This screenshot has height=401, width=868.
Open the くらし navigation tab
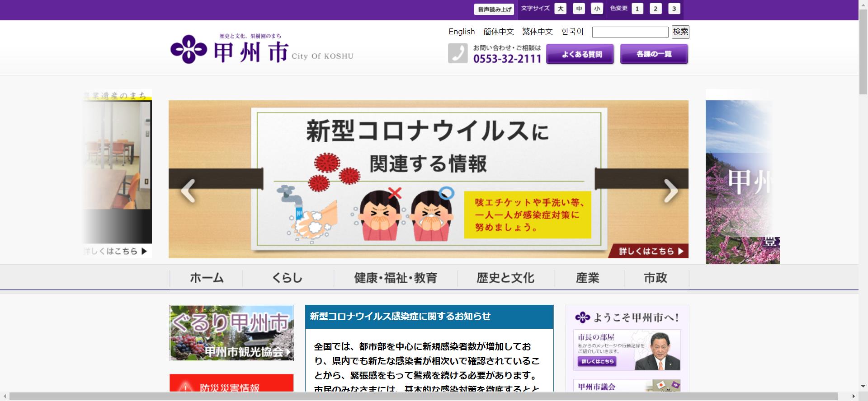[x=288, y=278]
